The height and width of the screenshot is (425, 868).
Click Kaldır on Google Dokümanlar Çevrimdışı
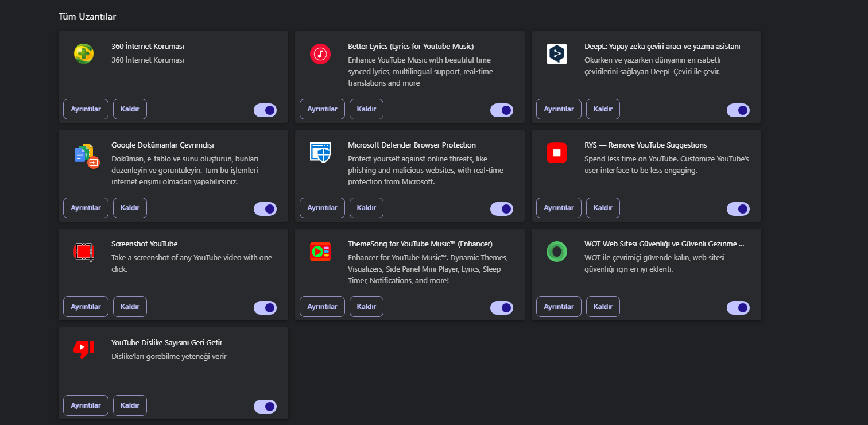click(x=130, y=208)
